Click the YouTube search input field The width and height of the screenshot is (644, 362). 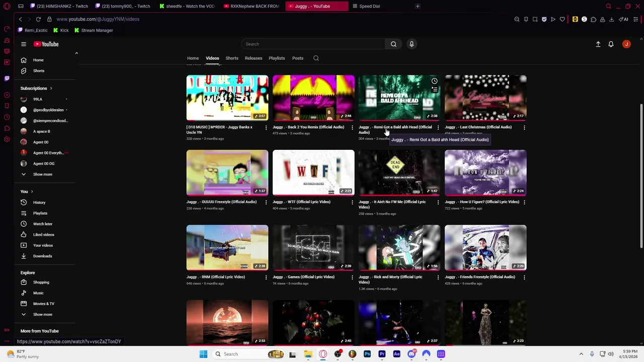[x=313, y=44]
